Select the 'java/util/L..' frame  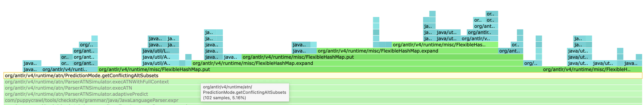click(160, 51)
